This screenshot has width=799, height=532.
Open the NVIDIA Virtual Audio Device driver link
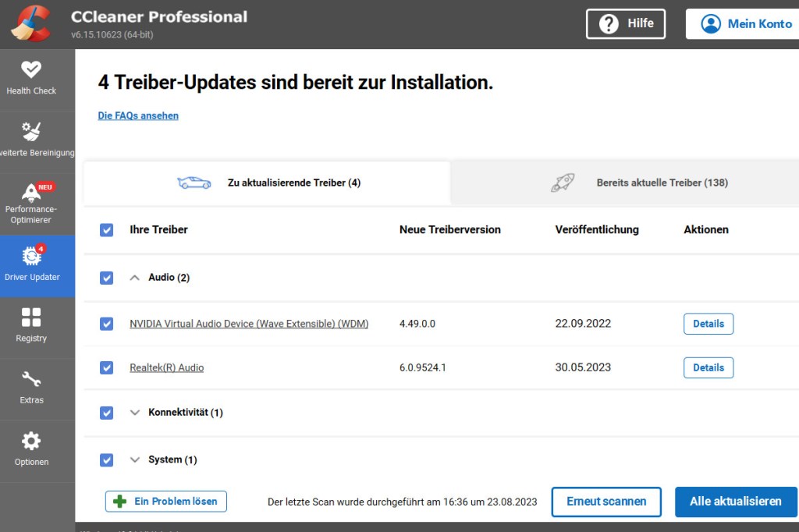[249, 324]
